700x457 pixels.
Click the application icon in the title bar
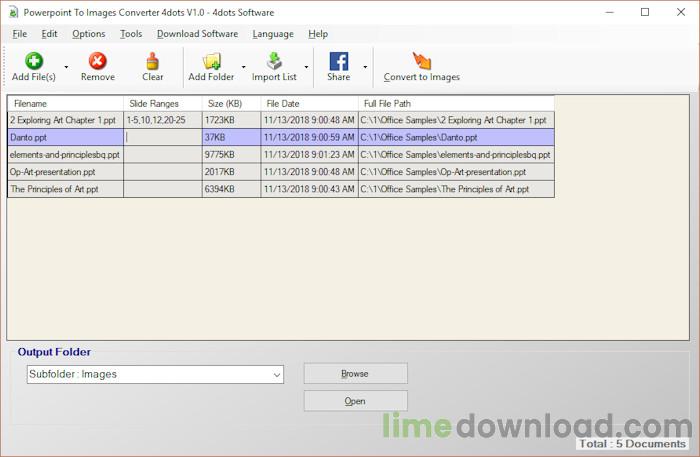13,12
